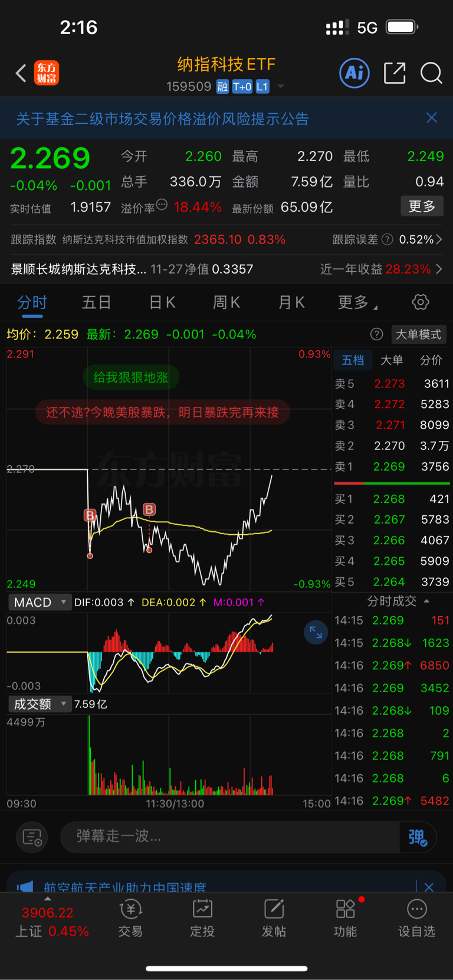Tap 卖1 price 2.269 row
This screenshot has width=453, height=980.
(x=392, y=466)
